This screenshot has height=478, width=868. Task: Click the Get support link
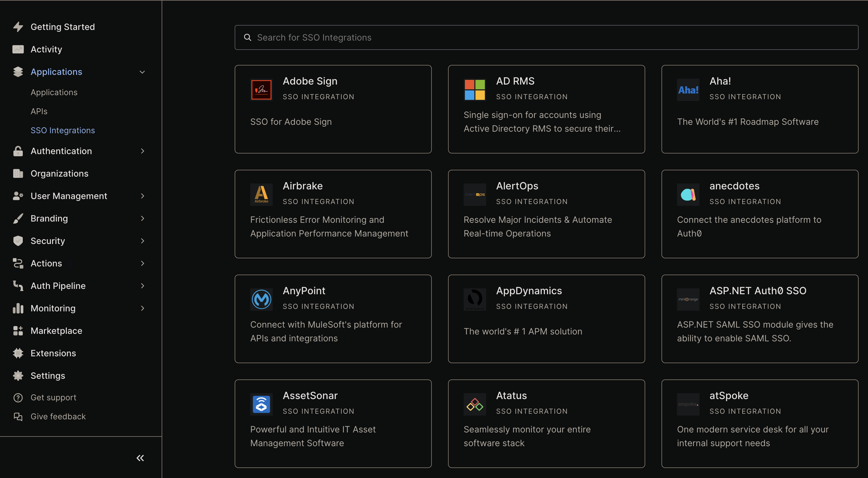(x=53, y=398)
